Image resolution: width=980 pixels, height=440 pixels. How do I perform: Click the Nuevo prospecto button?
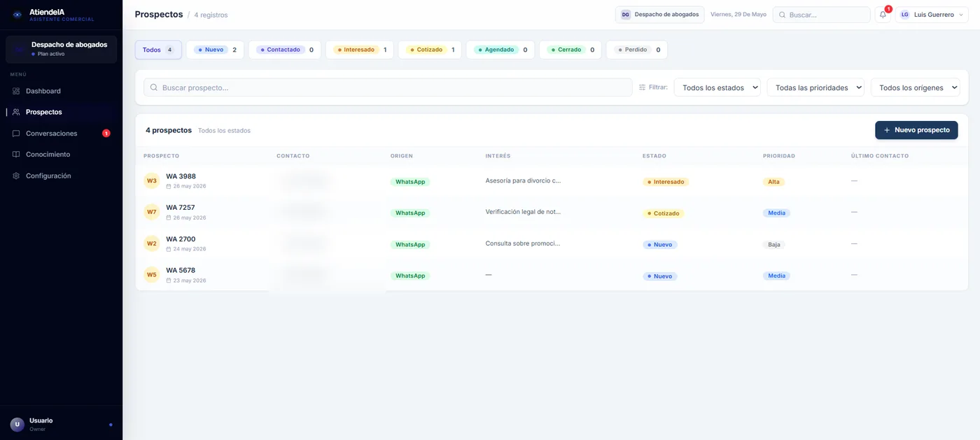pyautogui.click(x=916, y=130)
